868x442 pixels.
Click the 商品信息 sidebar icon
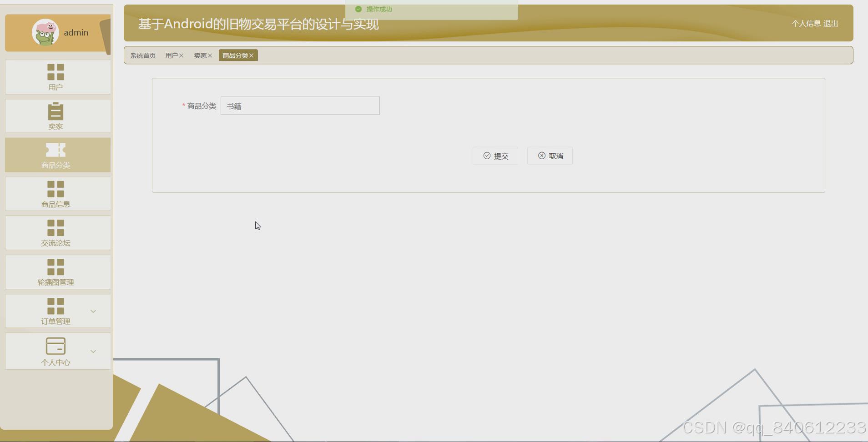[56, 194]
